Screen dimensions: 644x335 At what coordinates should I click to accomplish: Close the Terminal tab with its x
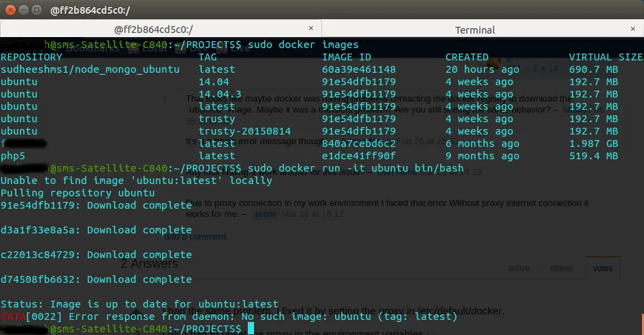point(633,29)
